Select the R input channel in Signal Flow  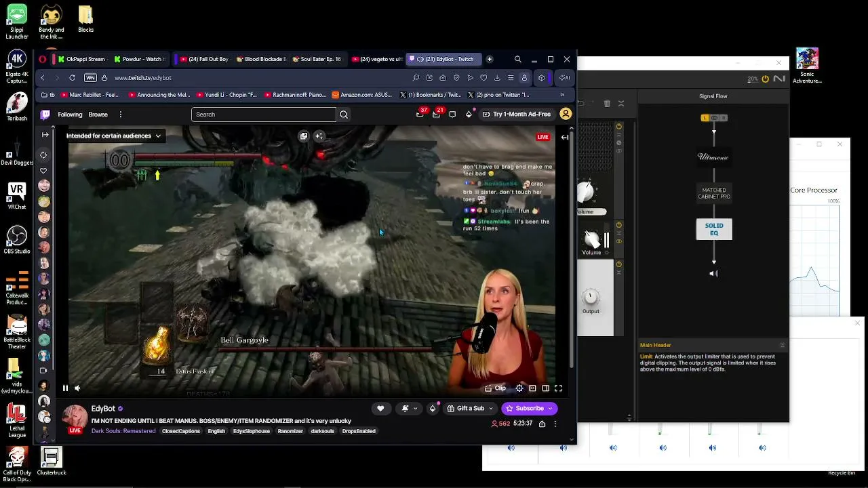click(x=724, y=118)
